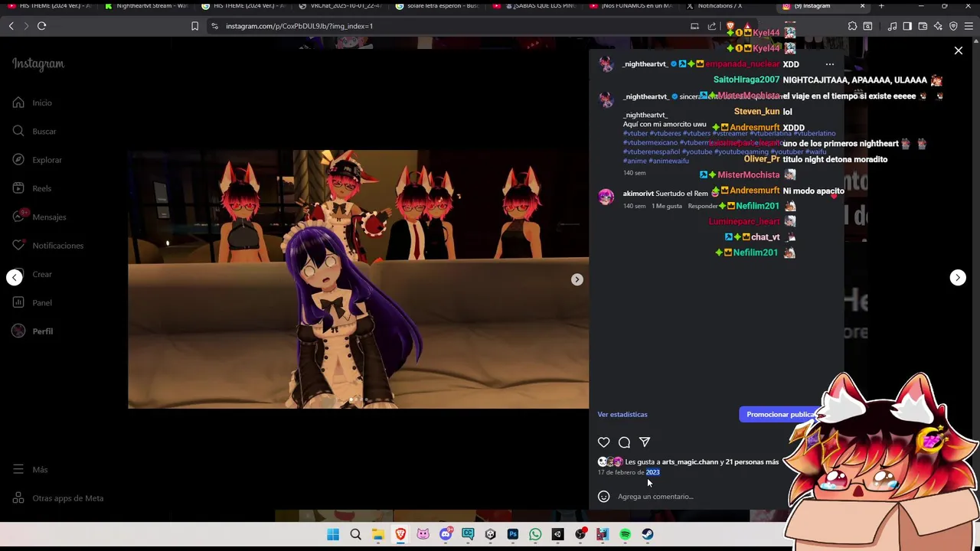Viewport: 980px width, 551px height.
Task: Reload the page
Action: click(41, 26)
